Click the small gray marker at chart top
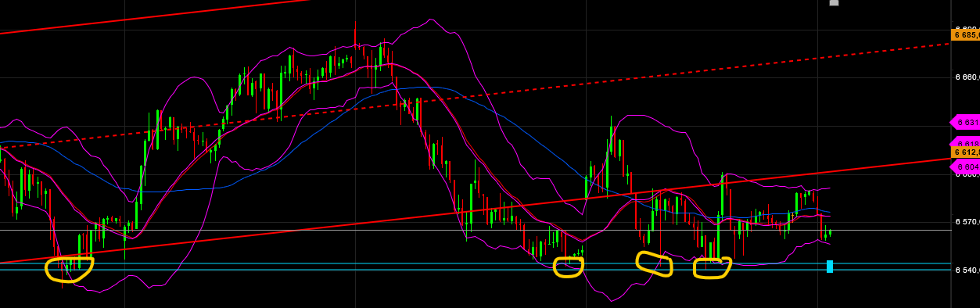This screenshot has height=308, width=980. [x=834, y=2]
